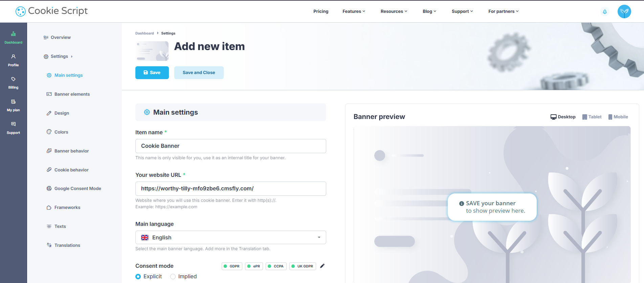This screenshot has width=644, height=283.
Task: Open Translations settings
Action: click(67, 245)
